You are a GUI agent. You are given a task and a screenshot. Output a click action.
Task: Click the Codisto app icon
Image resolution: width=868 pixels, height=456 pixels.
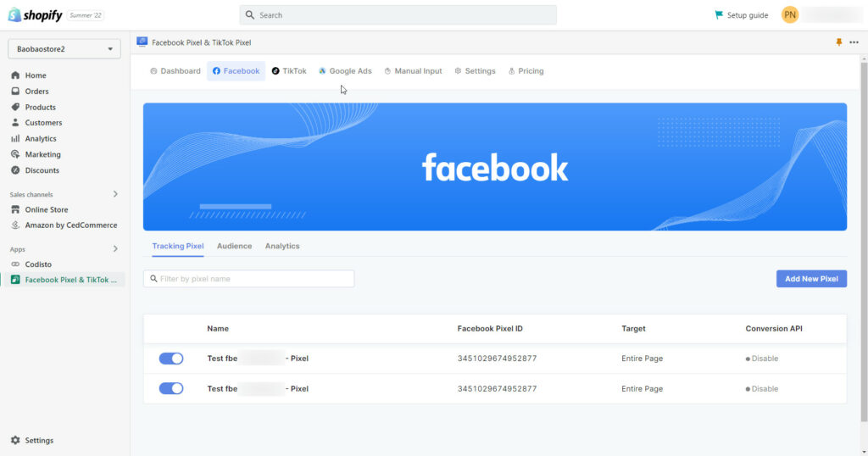[15, 264]
